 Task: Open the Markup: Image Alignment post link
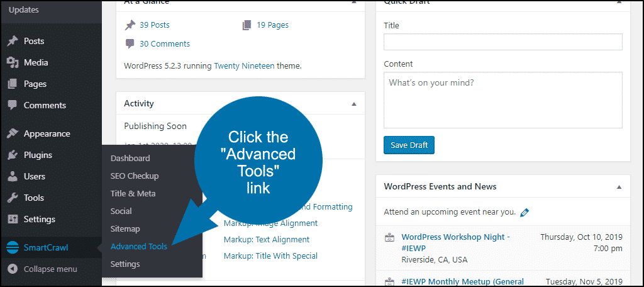point(270,223)
